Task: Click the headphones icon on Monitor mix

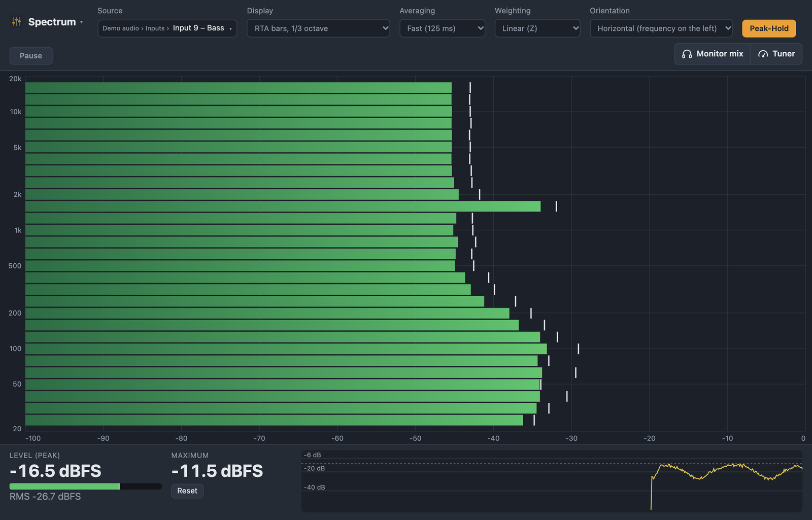Action: point(687,54)
